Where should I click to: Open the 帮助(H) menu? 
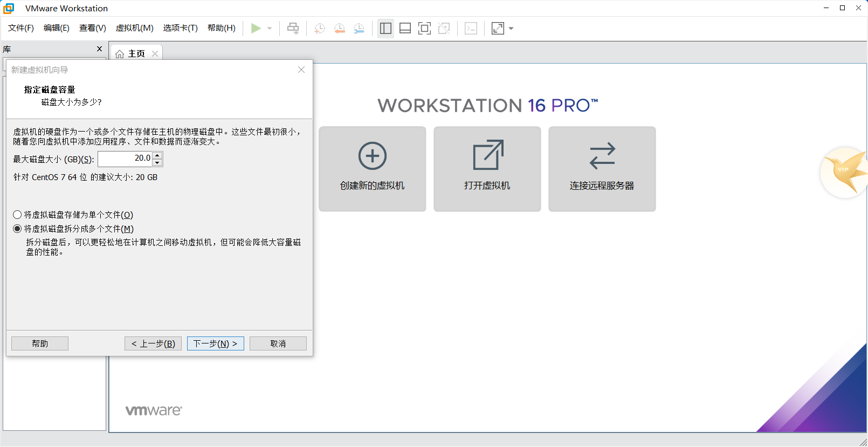point(222,28)
